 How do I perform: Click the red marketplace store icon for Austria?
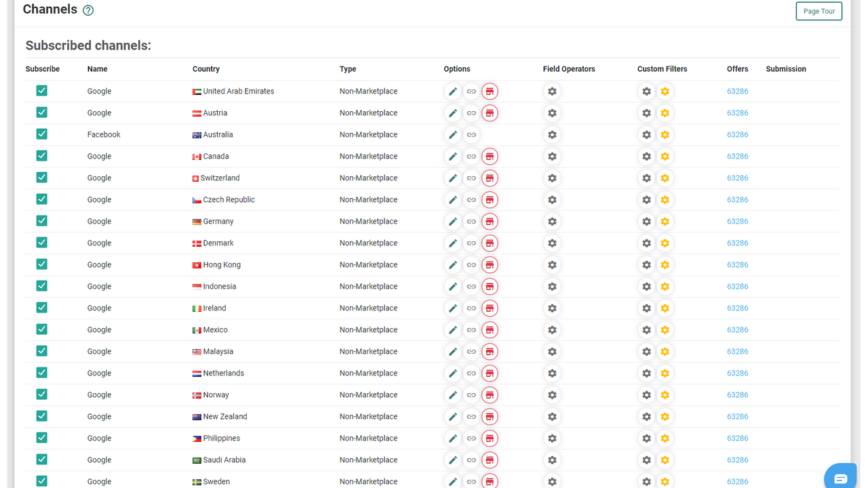pyautogui.click(x=490, y=113)
